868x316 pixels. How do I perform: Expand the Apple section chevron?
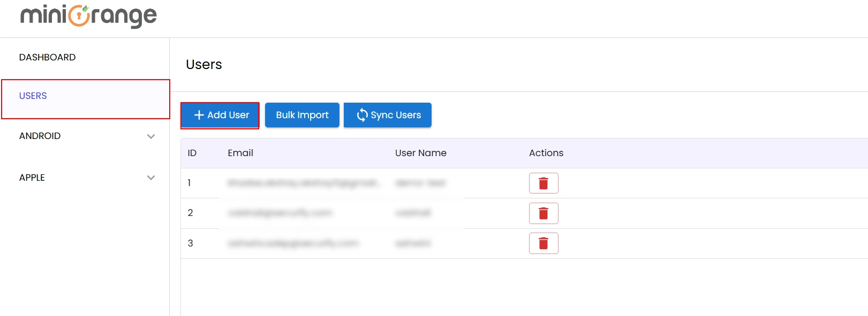pos(151,178)
